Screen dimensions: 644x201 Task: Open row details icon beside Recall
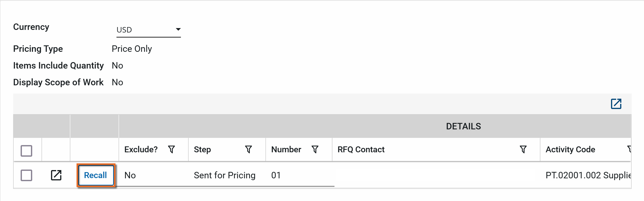pos(56,175)
